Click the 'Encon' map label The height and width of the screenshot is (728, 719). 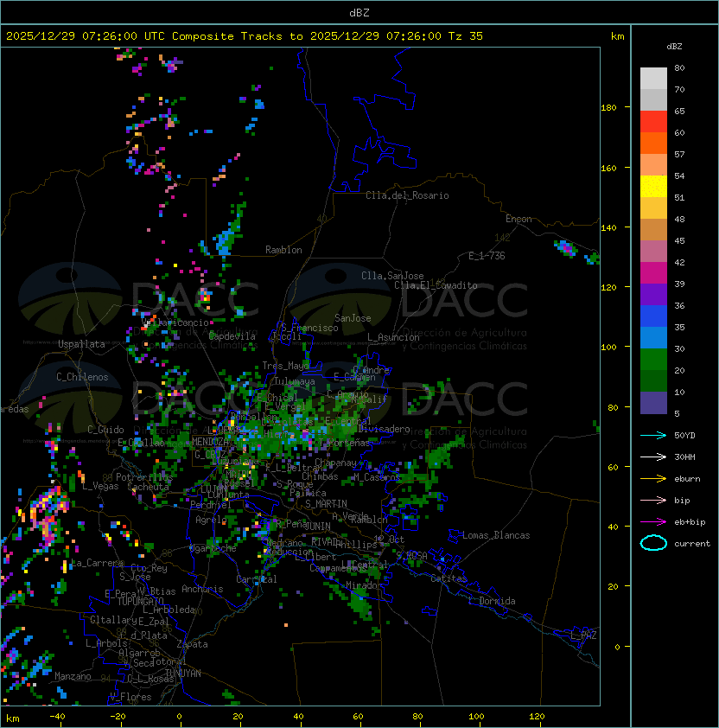[519, 219]
